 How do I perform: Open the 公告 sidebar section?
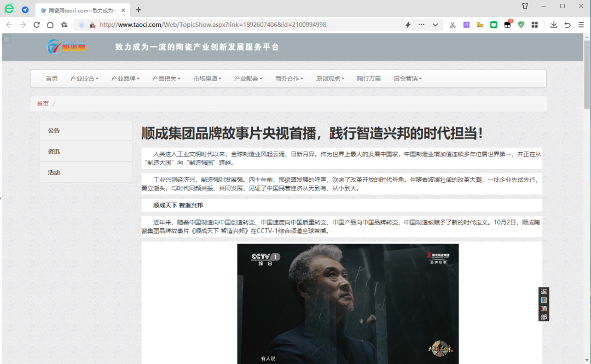pyautogui.click(x=86, y=130)
